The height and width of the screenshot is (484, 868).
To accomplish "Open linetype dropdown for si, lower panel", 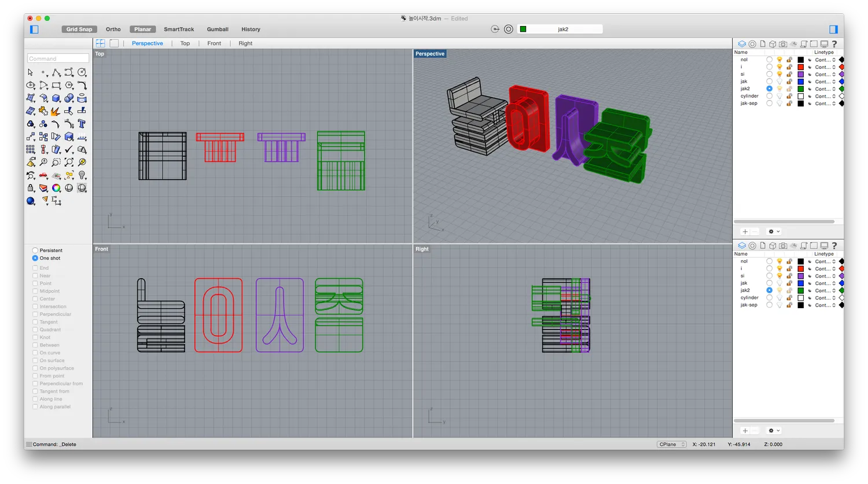I will click(825, 276).
